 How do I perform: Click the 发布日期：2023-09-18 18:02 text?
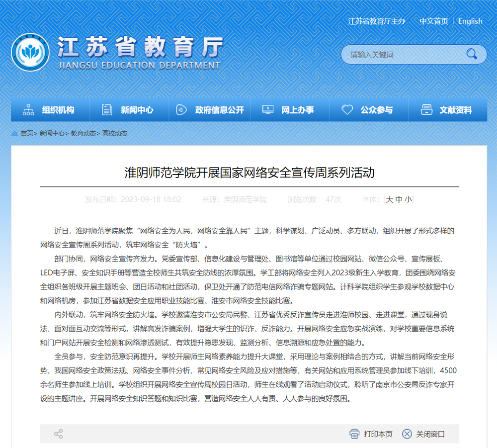(133, 199)
